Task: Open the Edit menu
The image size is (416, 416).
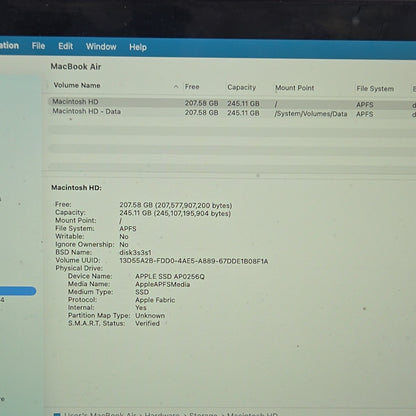Action: click(x=65, y=46)
